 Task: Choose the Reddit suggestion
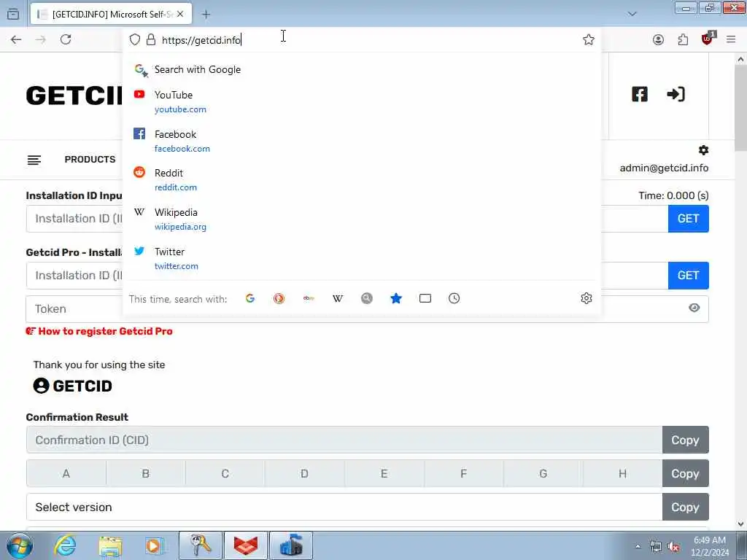click(x=362, y=179)
